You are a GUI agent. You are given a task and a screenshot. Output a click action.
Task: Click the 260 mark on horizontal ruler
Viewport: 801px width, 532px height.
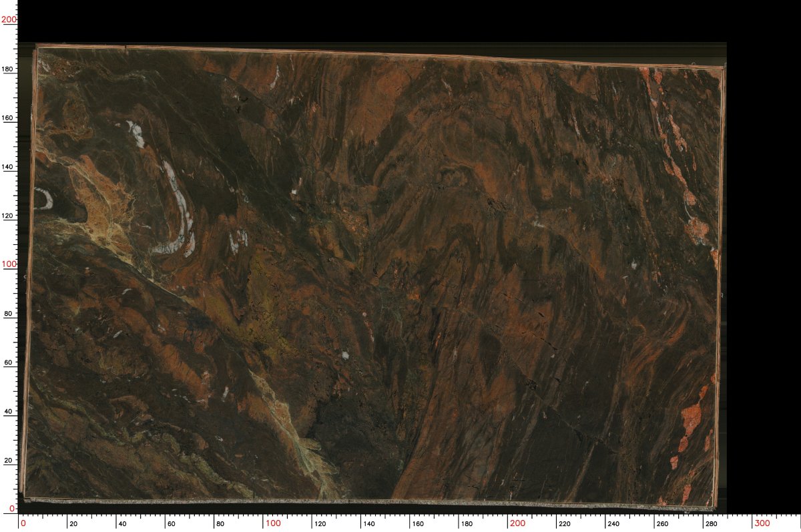click(661, 524)
